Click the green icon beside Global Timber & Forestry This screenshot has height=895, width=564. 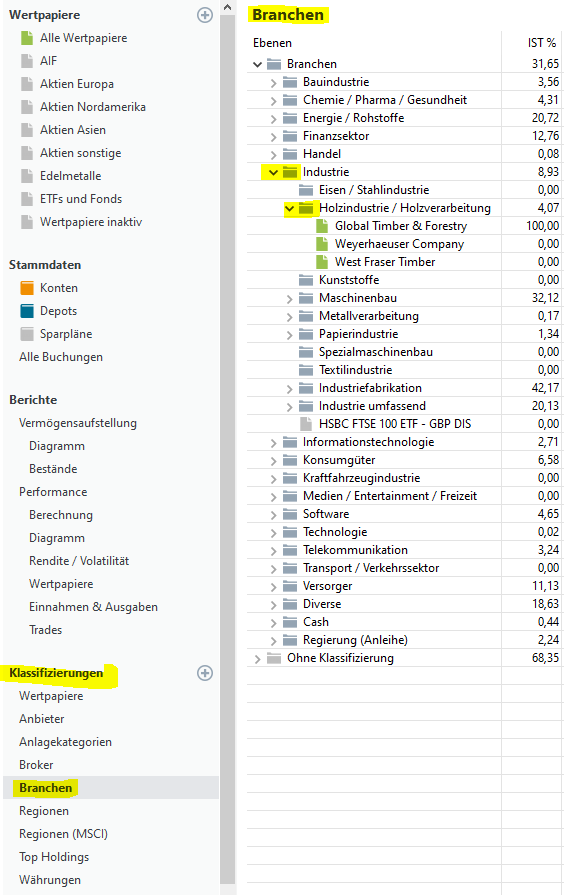click(322, 226)
